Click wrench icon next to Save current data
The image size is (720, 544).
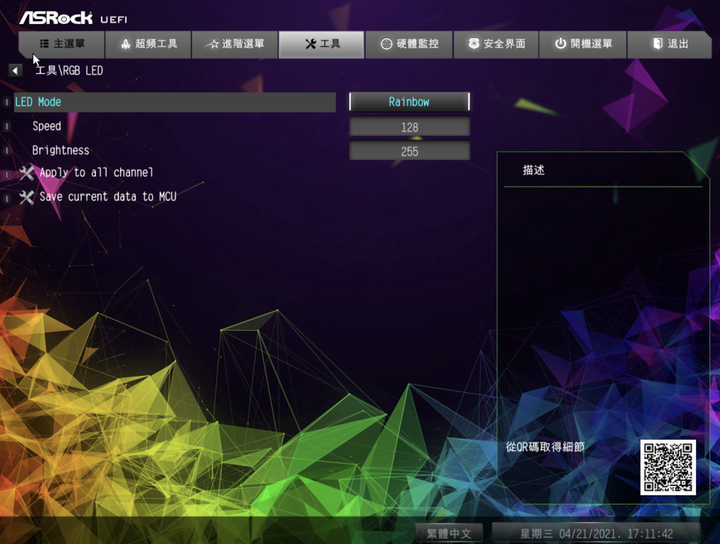click(27, 197)
